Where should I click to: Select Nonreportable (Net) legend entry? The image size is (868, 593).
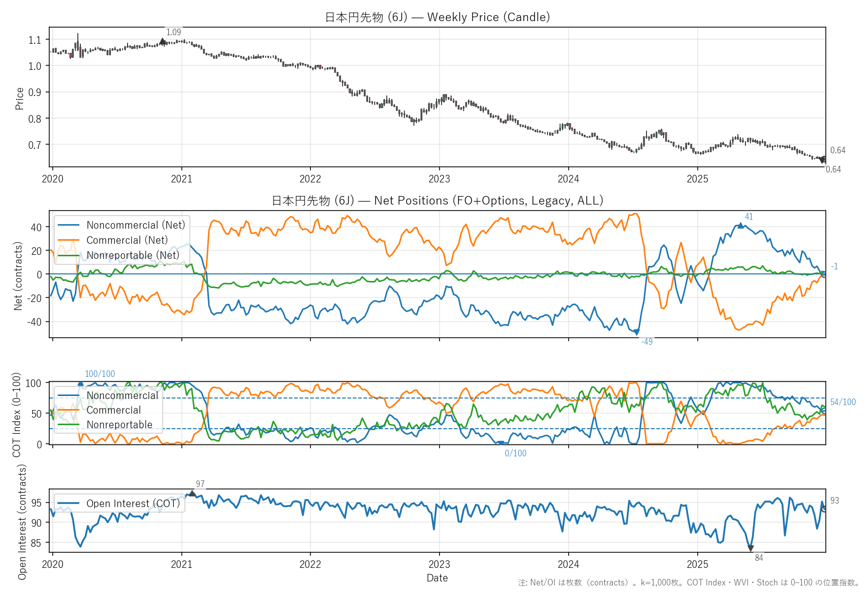133,255
